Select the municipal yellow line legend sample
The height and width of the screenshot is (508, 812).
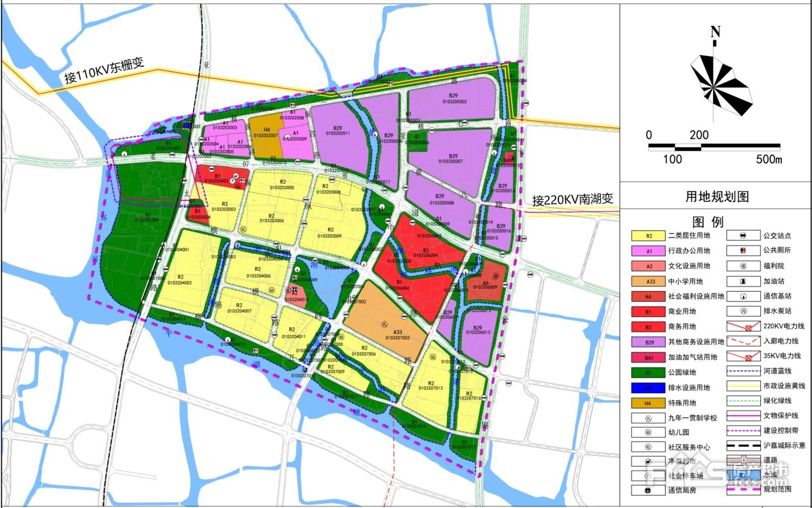coord(743,386)
